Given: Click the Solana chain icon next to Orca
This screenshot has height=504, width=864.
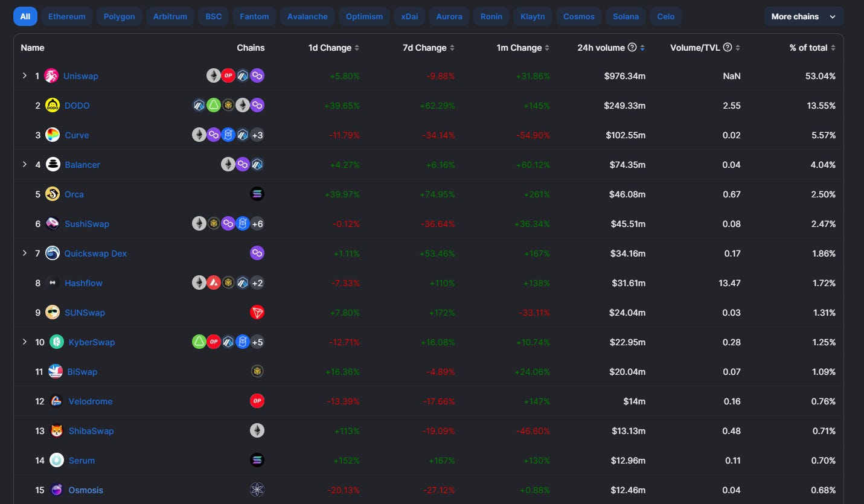Looking at the screenshot, I should 257,194.
